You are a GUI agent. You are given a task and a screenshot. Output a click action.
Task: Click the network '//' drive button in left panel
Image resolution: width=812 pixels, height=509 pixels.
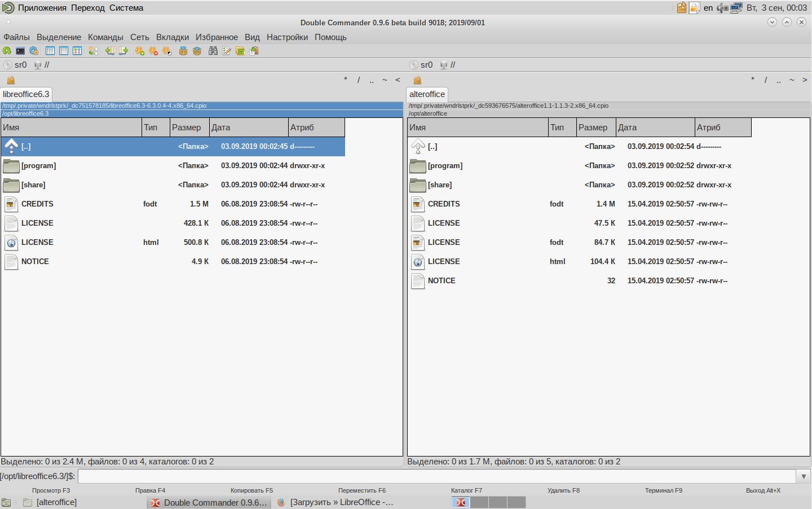click(41, 65)
